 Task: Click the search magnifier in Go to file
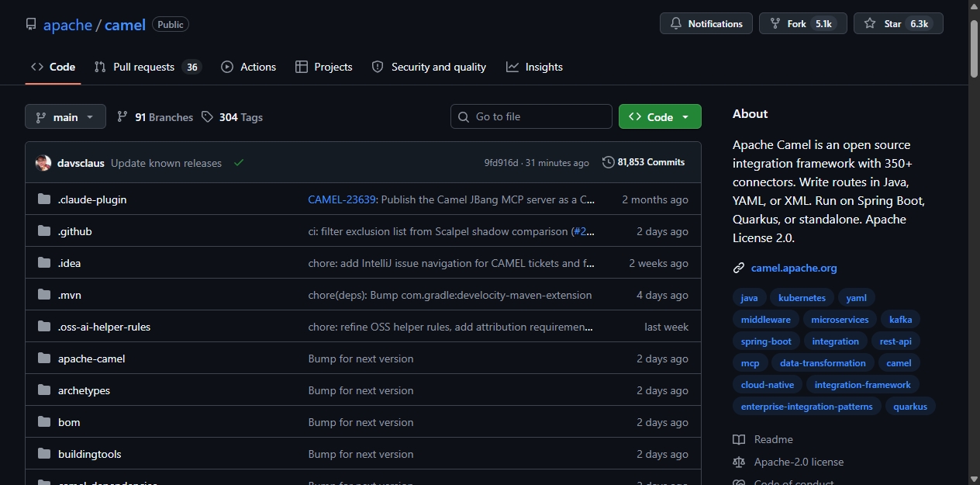pyautogui.click(x=464, y=117)
